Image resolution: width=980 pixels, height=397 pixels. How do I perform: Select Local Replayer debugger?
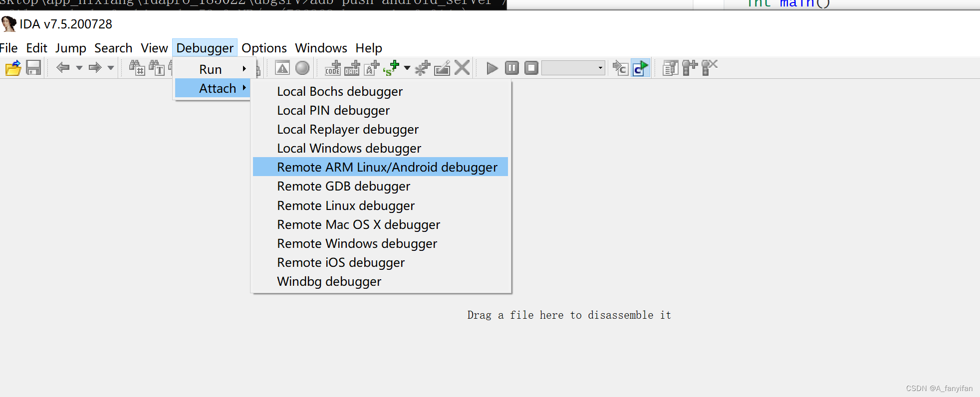tap(380, 129)
